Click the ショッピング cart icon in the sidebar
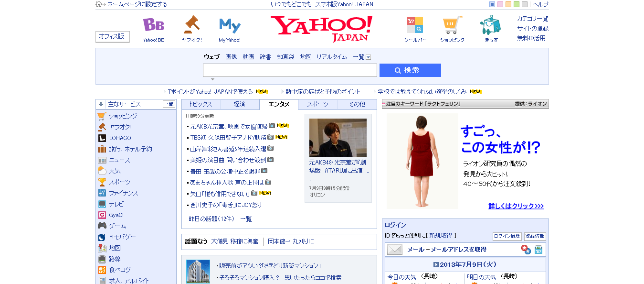 tap(102, 116)
